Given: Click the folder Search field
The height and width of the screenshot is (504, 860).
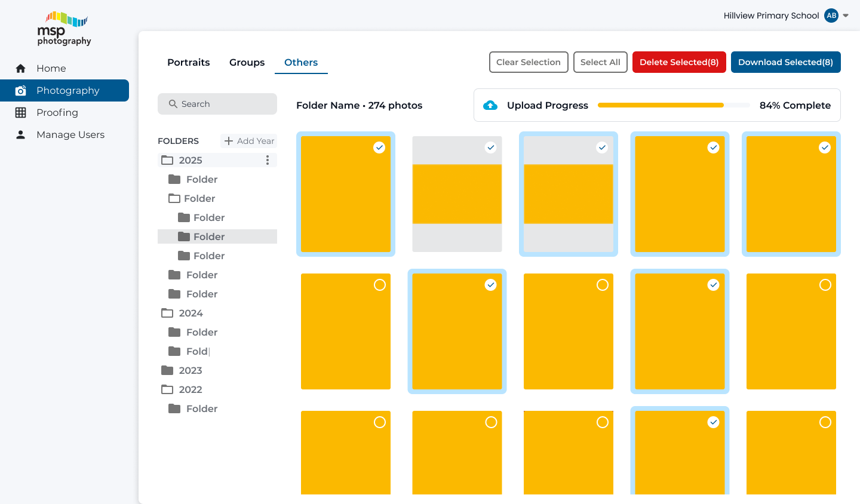Looking at the screenshot, I should [217, 104].
